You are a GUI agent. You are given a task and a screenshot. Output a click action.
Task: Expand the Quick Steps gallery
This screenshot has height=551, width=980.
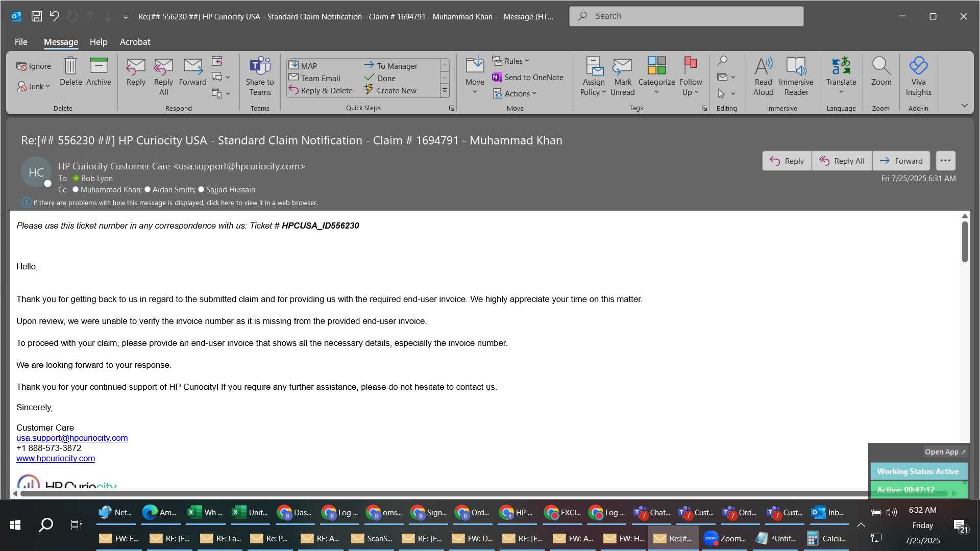point(445,90)
